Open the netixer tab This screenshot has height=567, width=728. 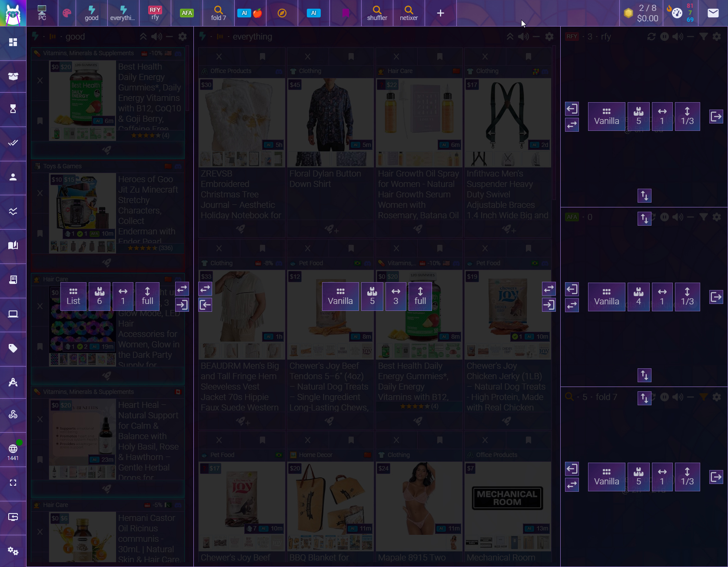click(x=409, y=13)
